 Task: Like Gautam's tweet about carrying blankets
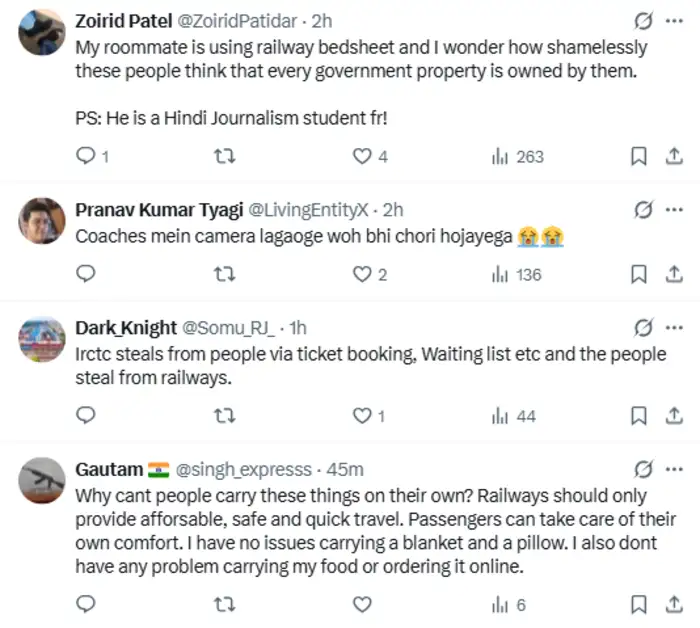(362, 604)
